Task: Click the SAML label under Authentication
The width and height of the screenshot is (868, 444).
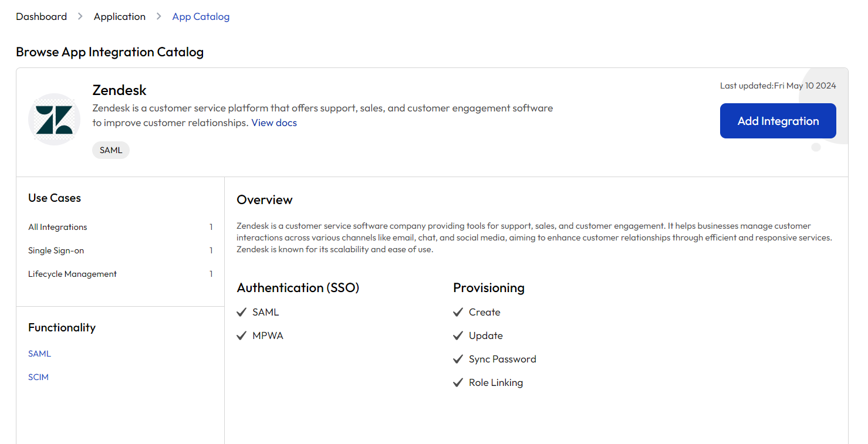Action: point(266,313)
